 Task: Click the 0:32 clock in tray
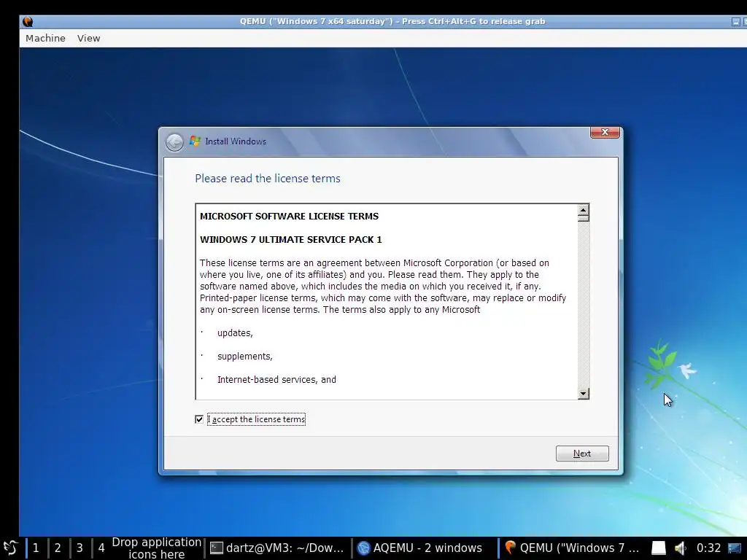click(708, 548)
